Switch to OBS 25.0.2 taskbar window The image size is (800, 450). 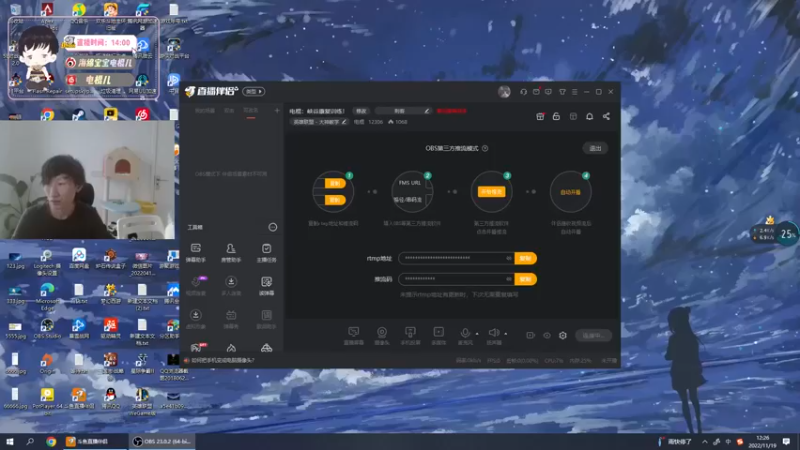(x=162, y=441)
